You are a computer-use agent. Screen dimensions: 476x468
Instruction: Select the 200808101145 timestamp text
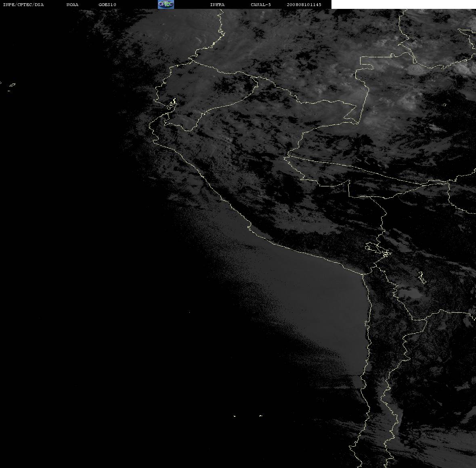click(x=304, y=4)
